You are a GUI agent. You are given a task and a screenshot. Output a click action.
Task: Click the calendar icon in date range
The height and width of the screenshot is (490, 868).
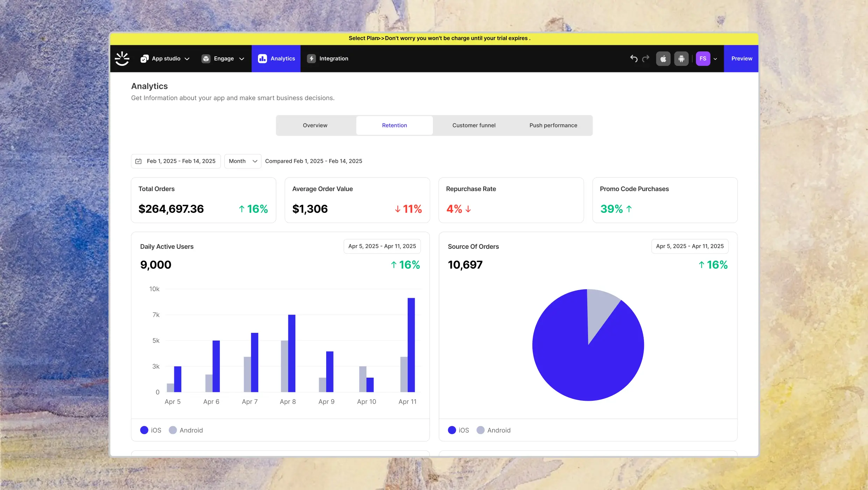pos(139,161)
